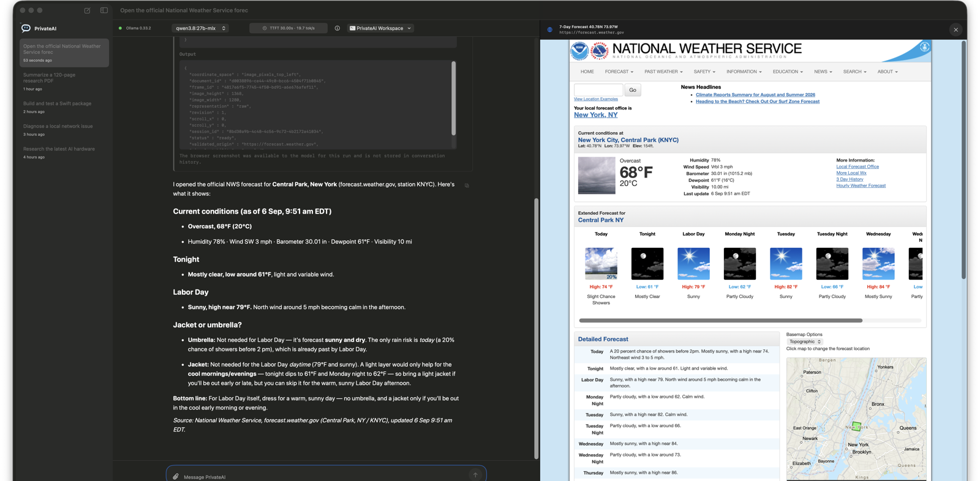Click the Wednesday mostly sunny icon
The image size is (980, 481).
[878, 264]
